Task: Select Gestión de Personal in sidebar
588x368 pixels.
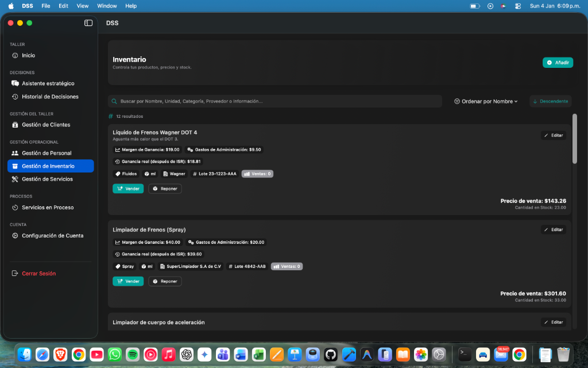Action: 48,152
